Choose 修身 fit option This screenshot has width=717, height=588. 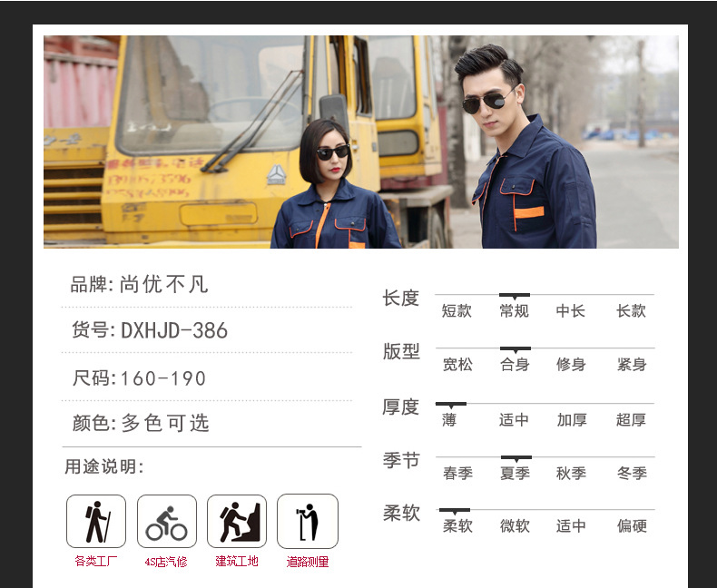[571, 365]
